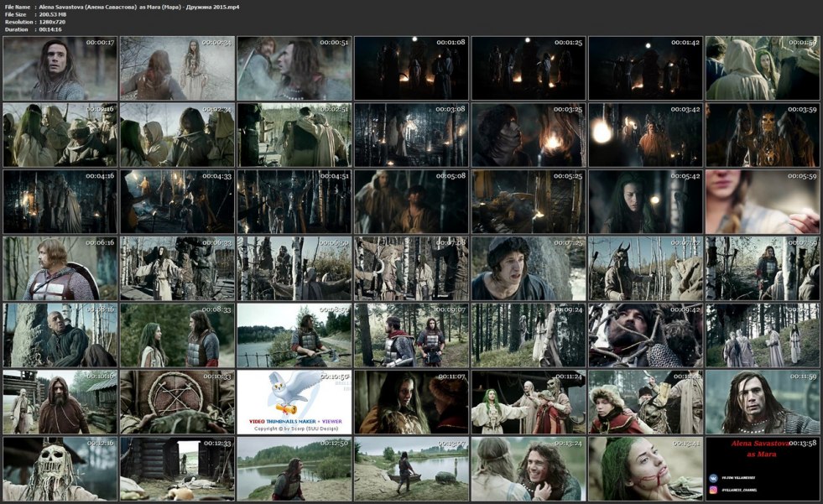823x504 pixels.
Task: Click the Alena Savastova as Mara title
Action: tap(762, 449)
